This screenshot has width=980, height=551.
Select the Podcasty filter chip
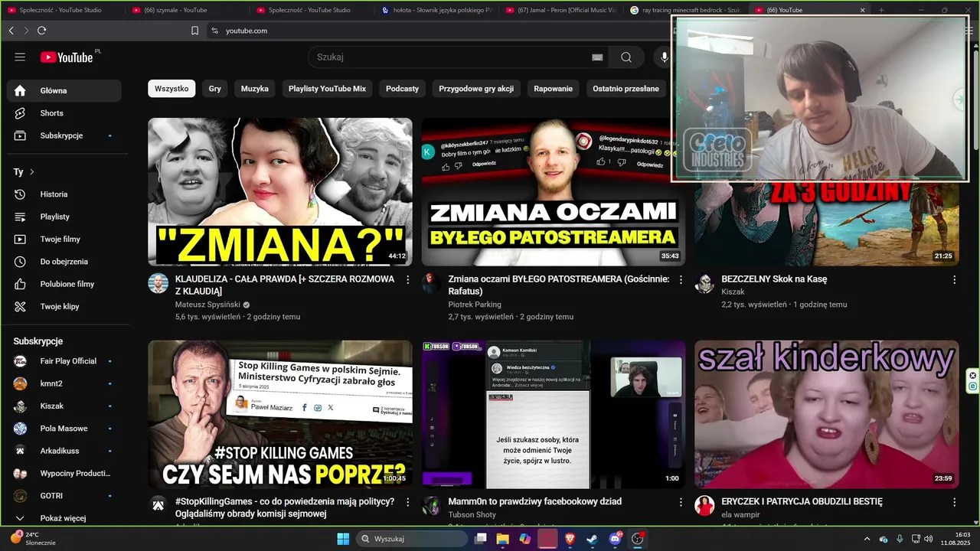tap(403, 89)
